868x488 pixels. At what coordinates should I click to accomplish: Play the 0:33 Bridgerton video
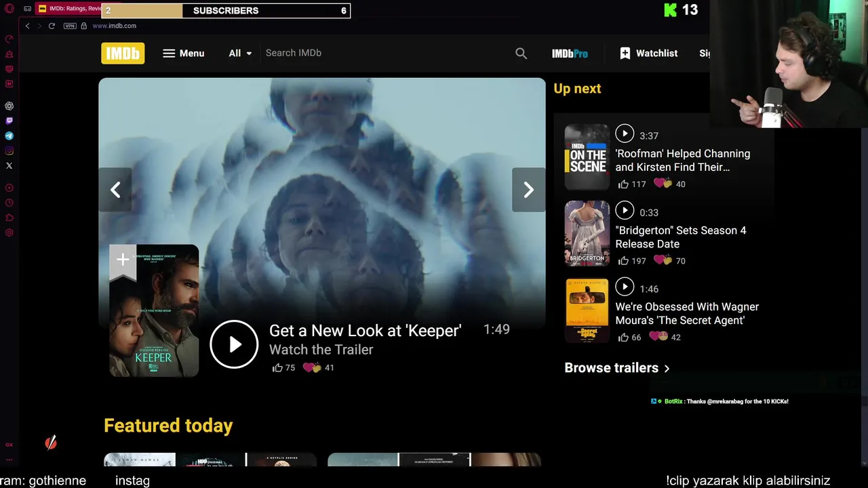pyautogui.click(x=625, y=210)
